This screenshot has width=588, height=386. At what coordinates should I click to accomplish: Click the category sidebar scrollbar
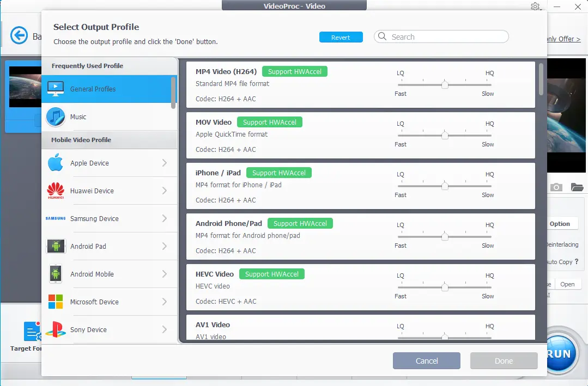[x=173, y=93]
